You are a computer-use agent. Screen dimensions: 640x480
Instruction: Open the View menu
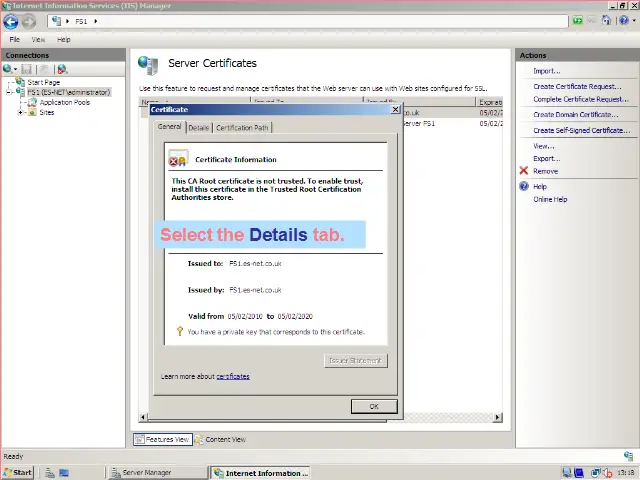(x=38, y=40)
